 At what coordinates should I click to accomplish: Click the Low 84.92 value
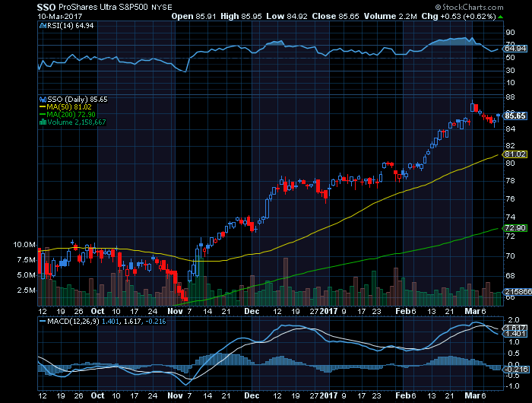287,16
